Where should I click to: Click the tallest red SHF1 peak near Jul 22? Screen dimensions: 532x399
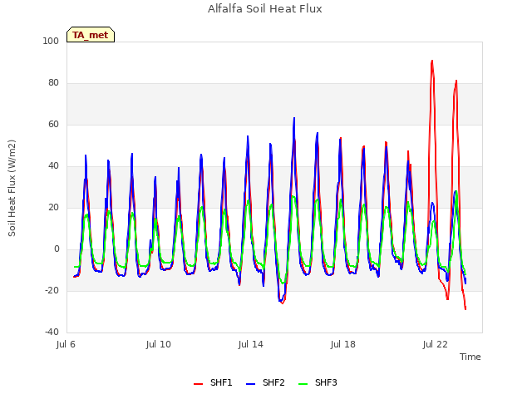pos(432,61)
